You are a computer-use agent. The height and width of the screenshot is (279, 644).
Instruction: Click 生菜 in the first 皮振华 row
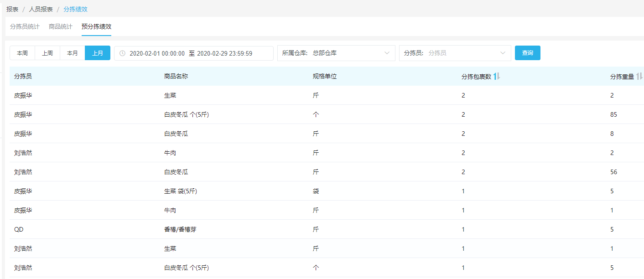click(170, 95)
